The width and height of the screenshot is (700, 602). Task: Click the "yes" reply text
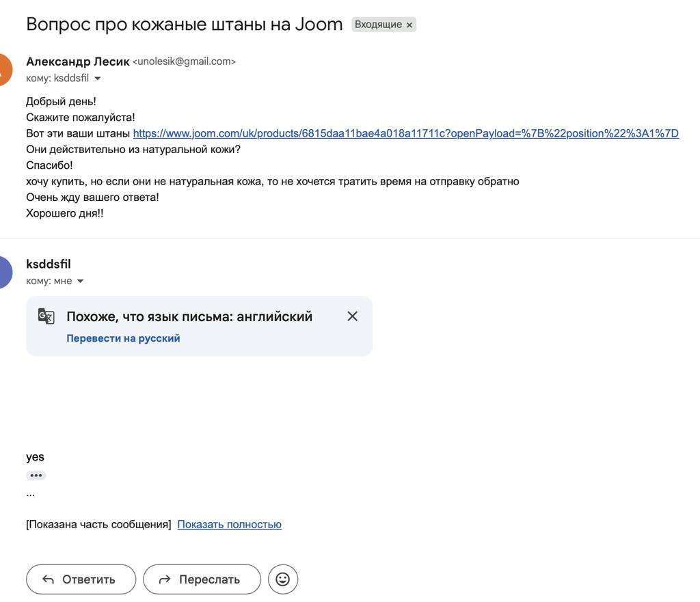[x=35, y=457]
